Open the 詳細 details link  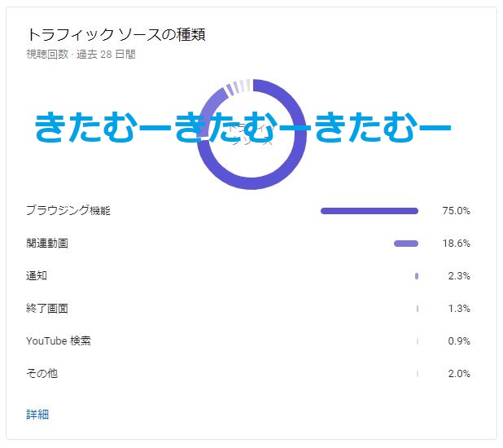[x=37, y=415]
